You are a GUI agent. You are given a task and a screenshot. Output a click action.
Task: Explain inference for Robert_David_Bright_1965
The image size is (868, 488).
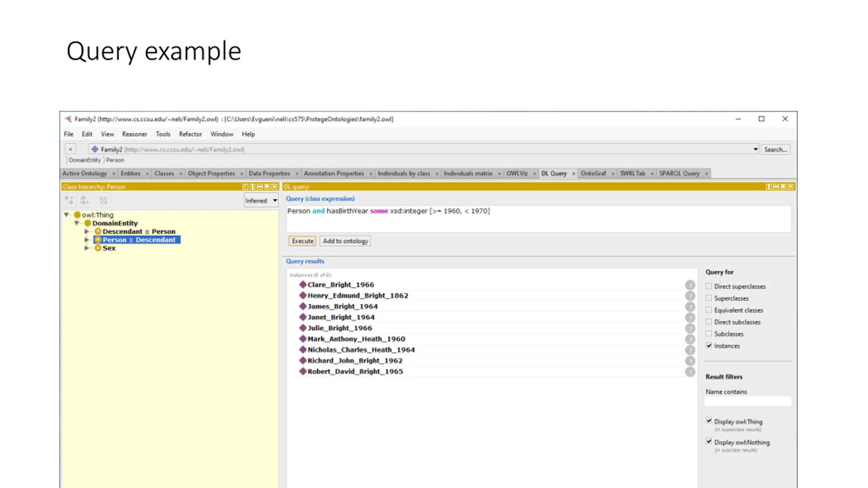[690, 372]
